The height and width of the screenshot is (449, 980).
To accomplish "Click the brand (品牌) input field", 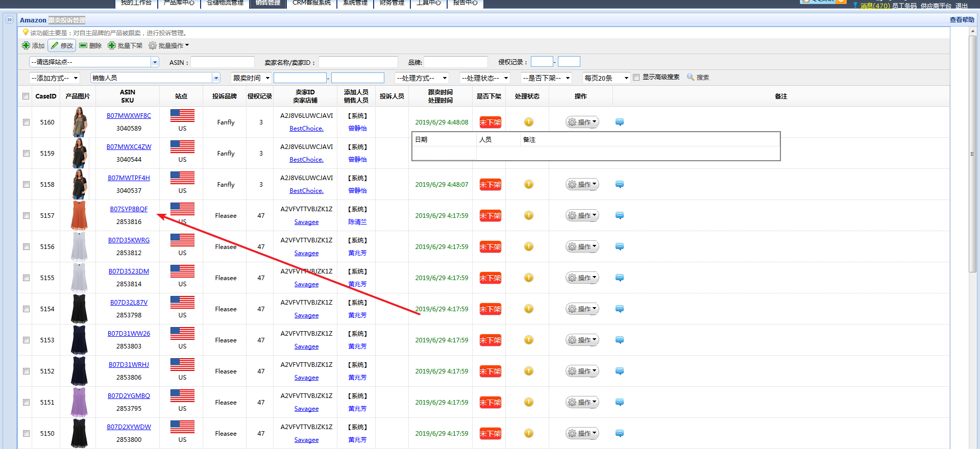I will (456, 62).
